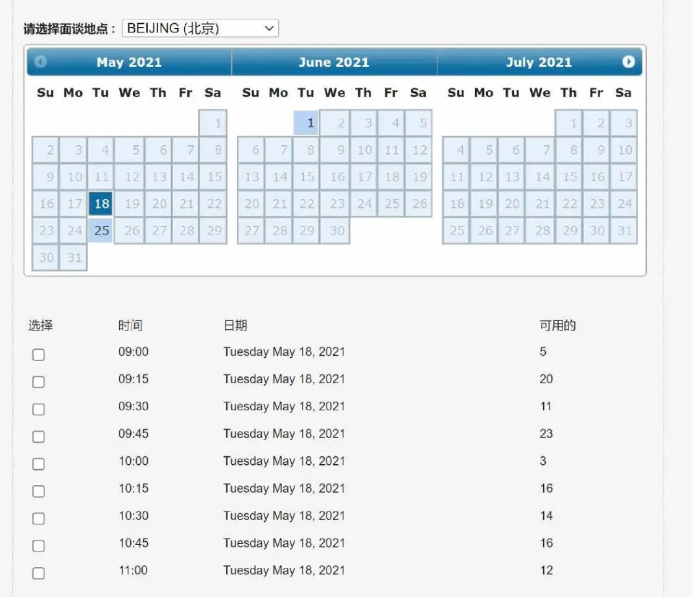Viewport: 700px width, 597px height.
Task: Select May 25 in the calendar
Action: coord(101,231)
